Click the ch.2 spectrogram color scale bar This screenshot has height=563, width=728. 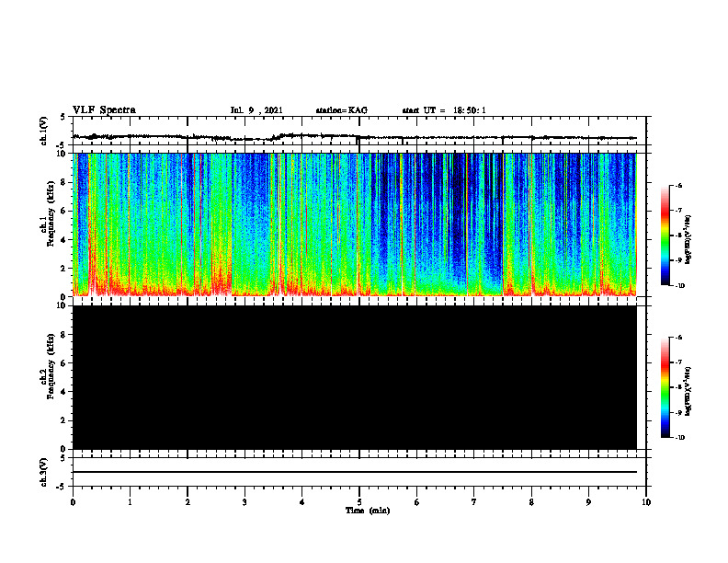665,387
